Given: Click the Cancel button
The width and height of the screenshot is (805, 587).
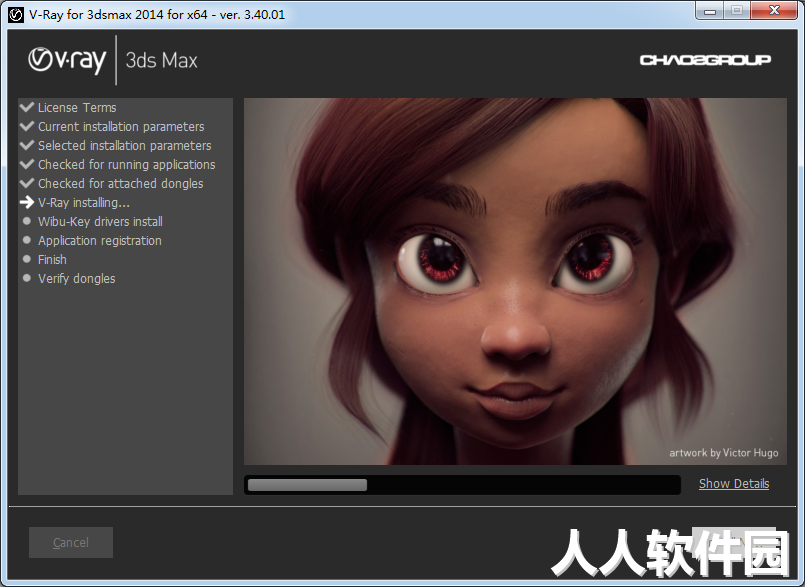Looking at the screenshot, I should [x=71, y=542].
